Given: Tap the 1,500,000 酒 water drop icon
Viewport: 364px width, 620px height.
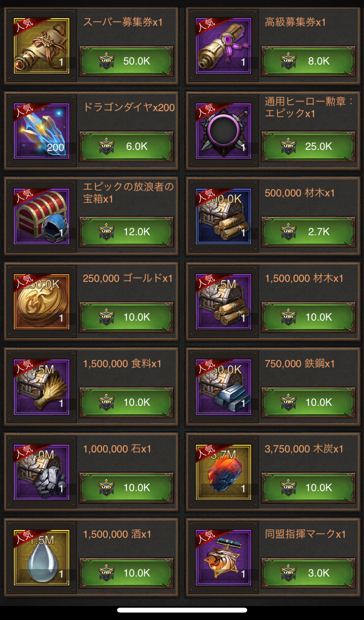Looking at the screenshot, I should coord(41,558).
